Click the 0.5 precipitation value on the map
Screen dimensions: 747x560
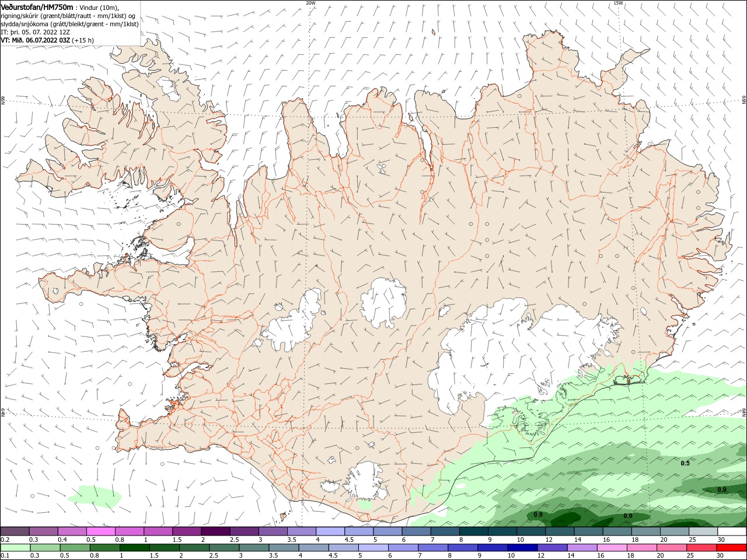[x=685, y=463]
